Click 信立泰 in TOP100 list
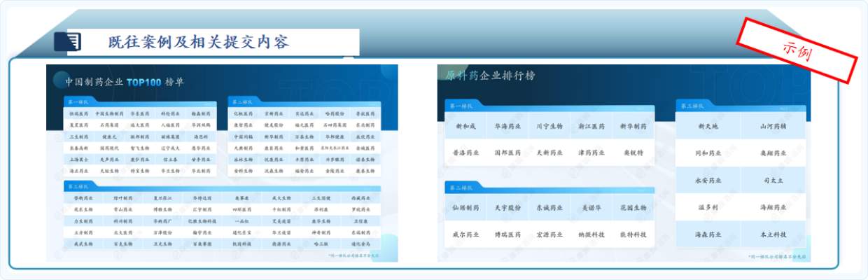 (x=170, y=160)
